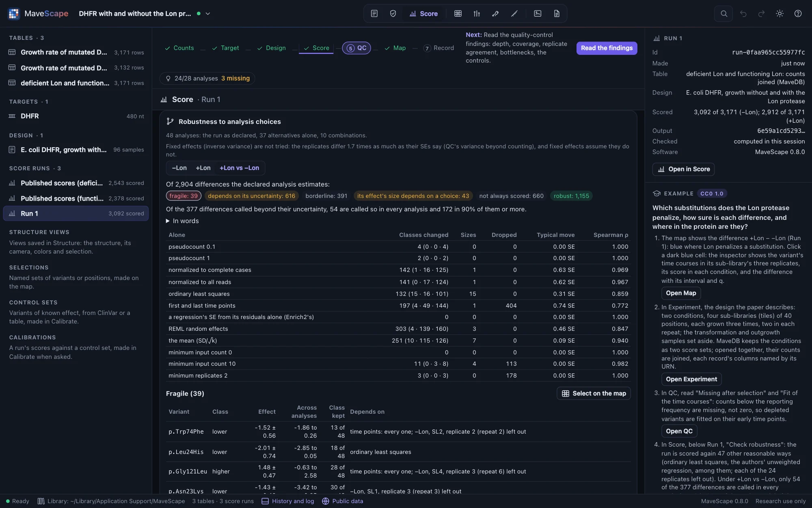
Task: Open the shield check icon in toolbar
Action: pos(393,13)
